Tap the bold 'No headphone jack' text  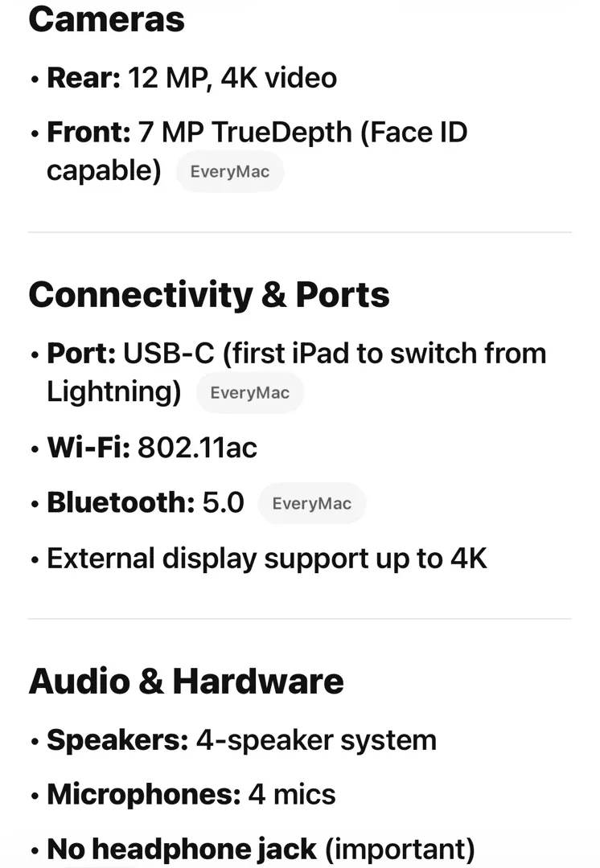(x=182, y=849)
